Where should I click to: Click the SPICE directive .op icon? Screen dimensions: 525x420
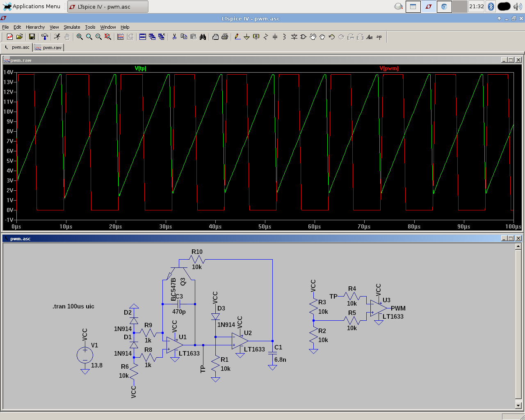[379, 37]
